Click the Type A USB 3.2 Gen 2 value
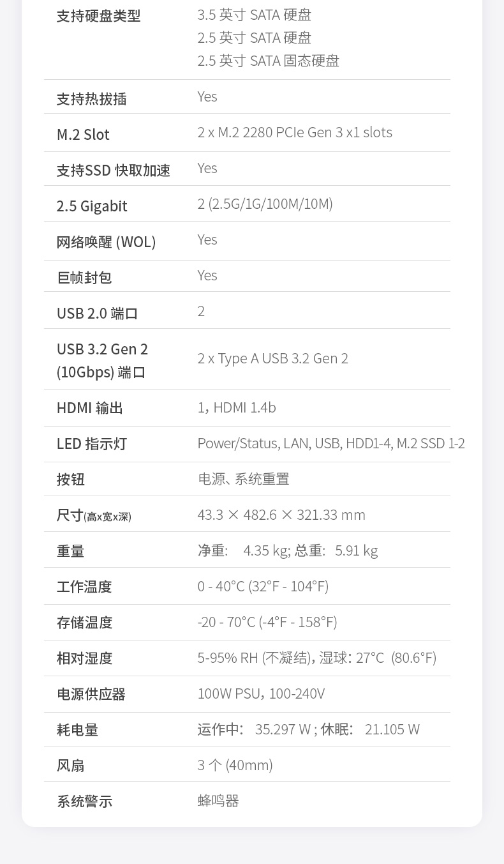 pyautogui.click(x=273, y=358)
